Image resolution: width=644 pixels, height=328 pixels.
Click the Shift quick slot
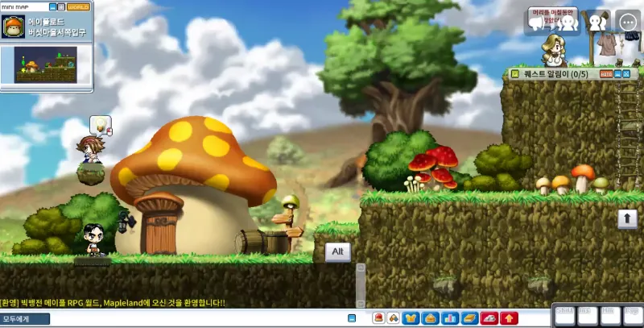(564, 316)
